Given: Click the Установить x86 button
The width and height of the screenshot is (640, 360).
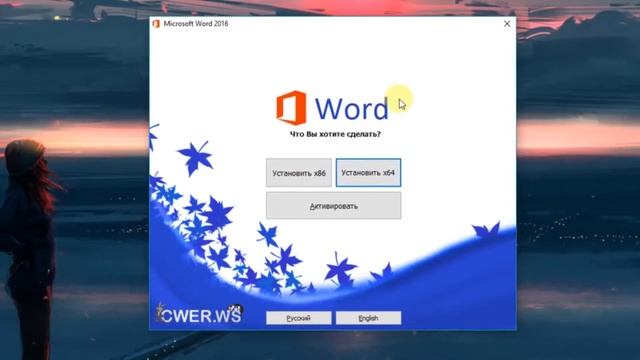Looking at the screenshot, I should [299, 173].
